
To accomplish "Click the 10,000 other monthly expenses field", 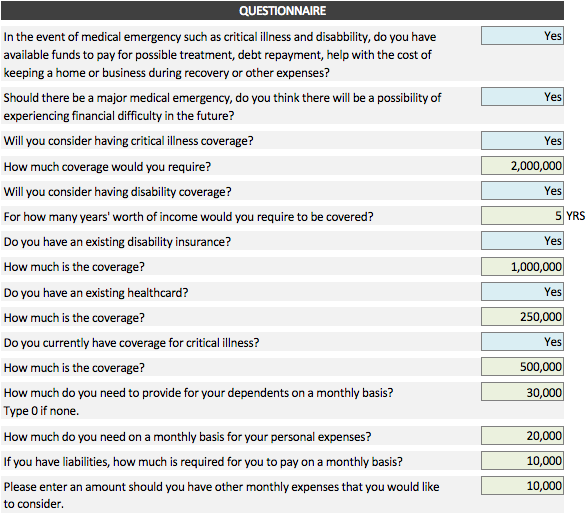I will [x=522, y=486].
